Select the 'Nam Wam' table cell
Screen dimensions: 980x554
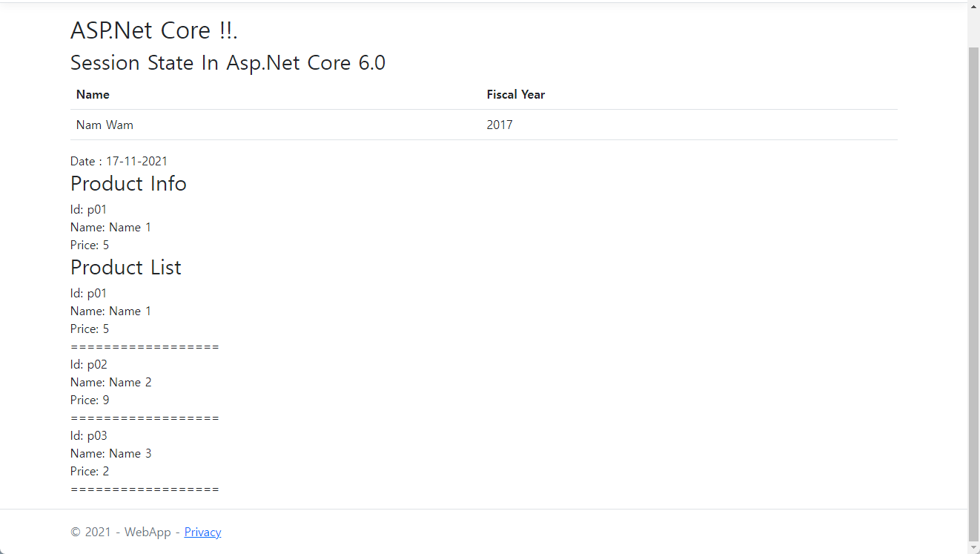click(105, 125)
